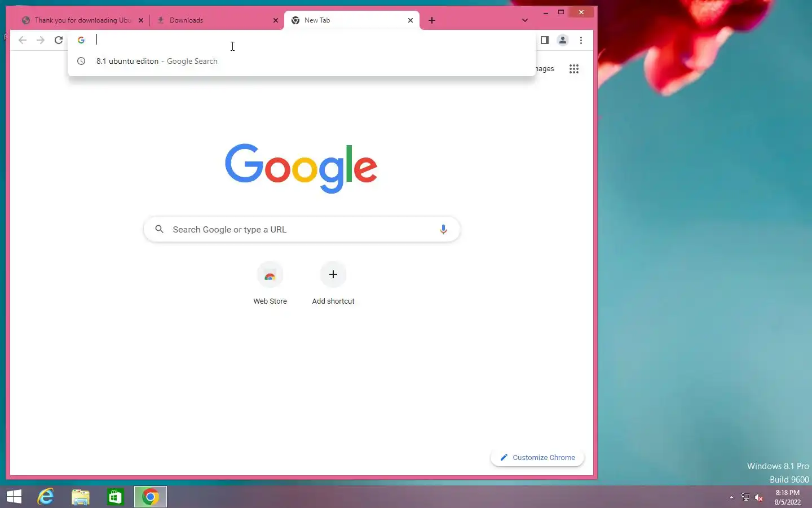
Task: Click the Chrome taskbar icon
Action: pyautogui.click(x=151, y=497)
